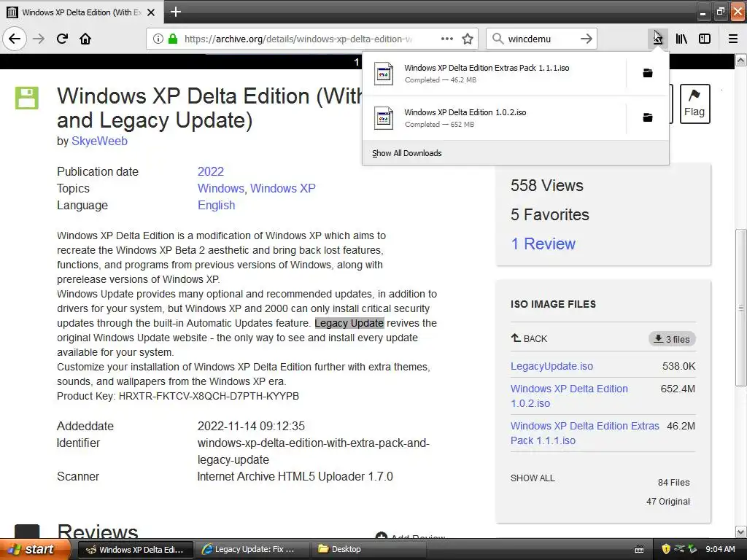Open containing folder for Extras Pack download
The image size is (747, 560).
(x=648, y=74)
